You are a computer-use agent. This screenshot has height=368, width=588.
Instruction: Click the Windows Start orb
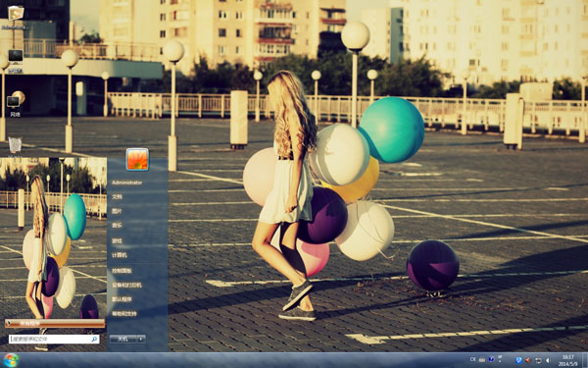click(11, 360)
